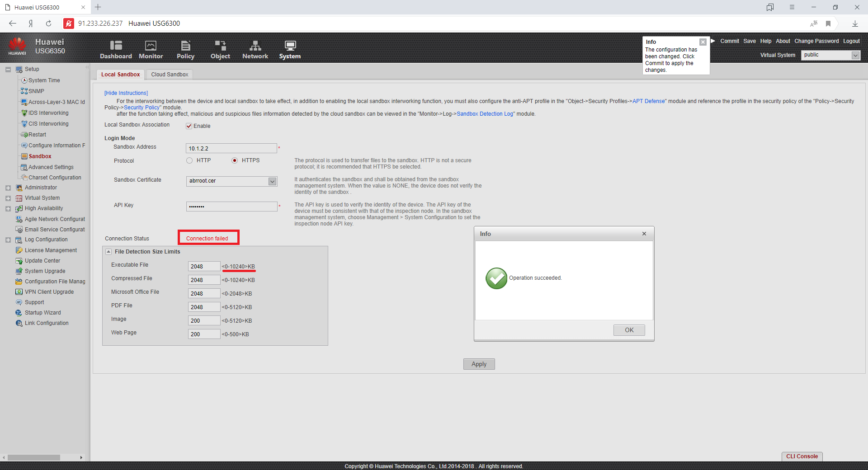Close the Operation succeeded Info dialog

[644, 234]
